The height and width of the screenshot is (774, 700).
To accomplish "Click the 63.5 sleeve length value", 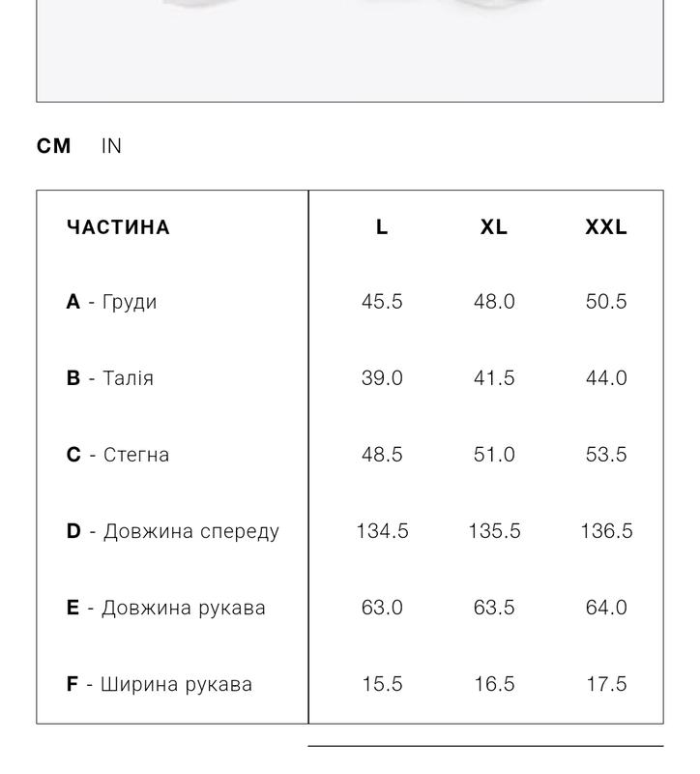I will point(494,608).
